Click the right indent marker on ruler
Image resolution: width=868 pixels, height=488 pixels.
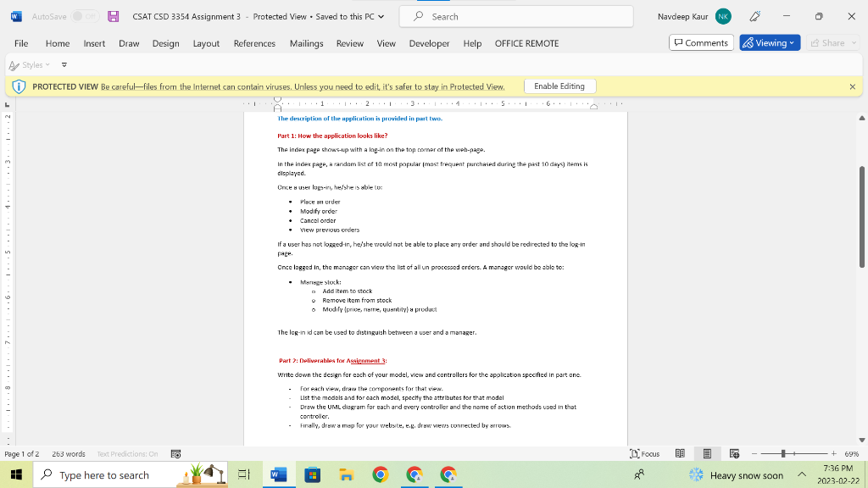pos(593,106)
